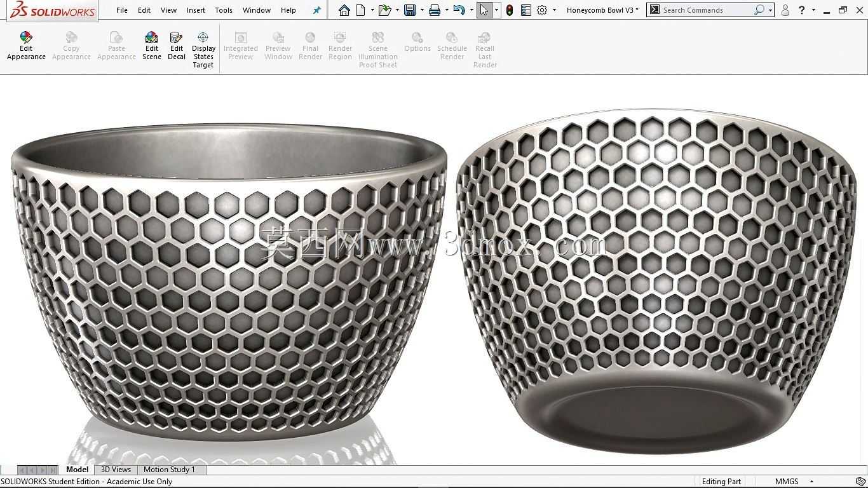This screenshot has width=868, height=488.
Task: Open the MMGS unit system dropdown
Action: 794,482
